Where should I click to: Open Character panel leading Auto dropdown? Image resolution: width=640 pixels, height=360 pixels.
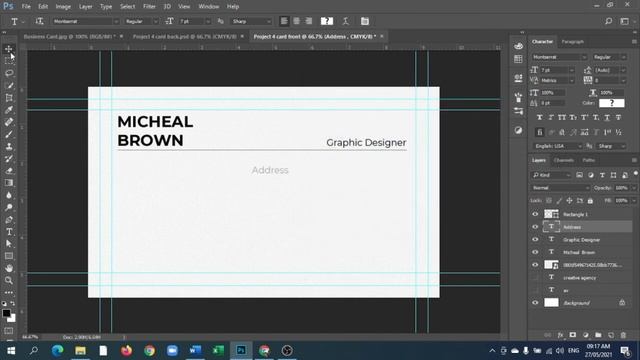coord(623,70)
